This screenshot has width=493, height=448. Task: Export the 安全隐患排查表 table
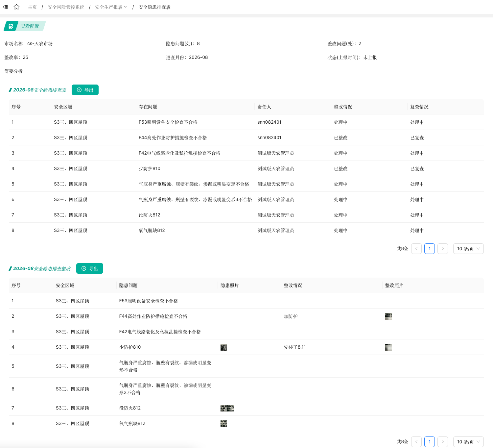85,90
